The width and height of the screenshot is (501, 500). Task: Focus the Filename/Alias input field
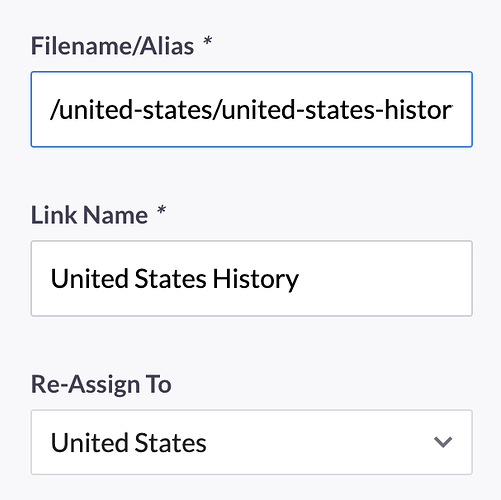[x=252, y=109]
